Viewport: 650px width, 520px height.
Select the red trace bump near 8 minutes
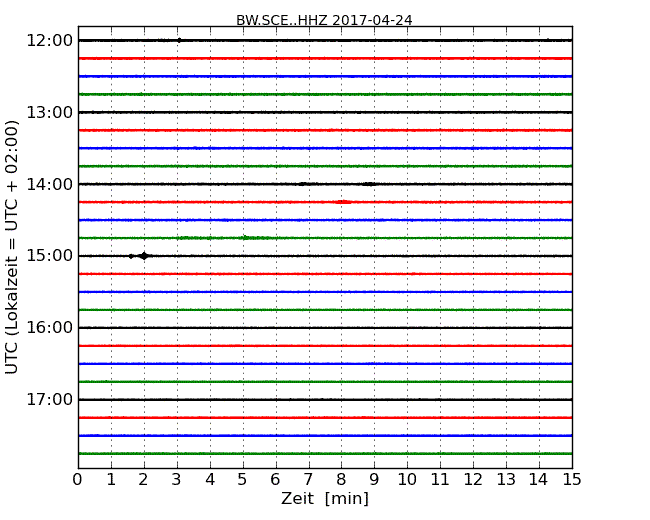point(343,202)
